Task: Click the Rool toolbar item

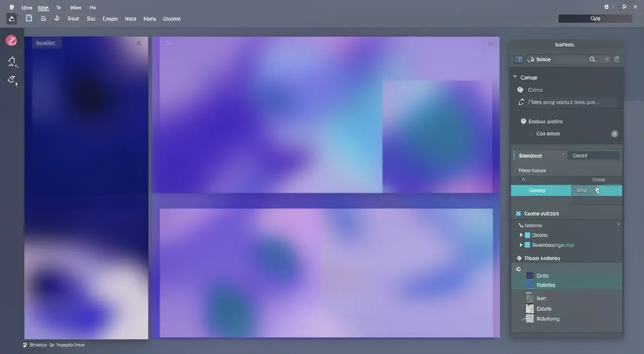Action: click(73, 19)
